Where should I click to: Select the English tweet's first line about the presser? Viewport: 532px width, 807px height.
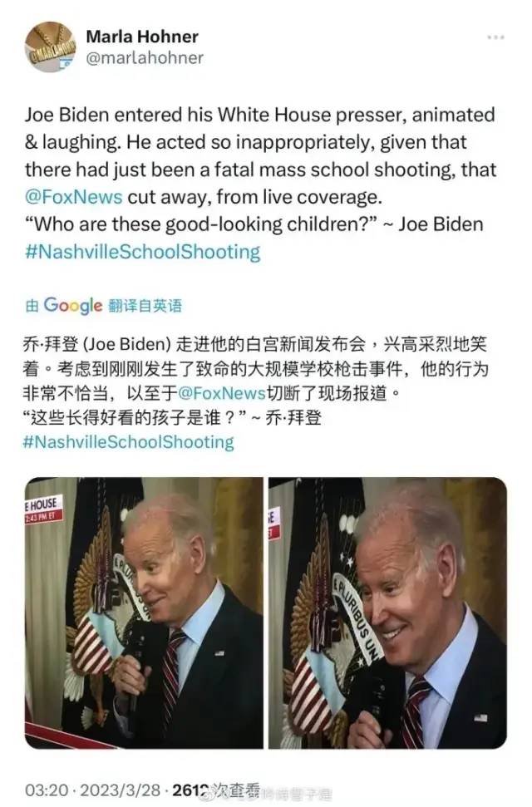[x=260, y=115]
